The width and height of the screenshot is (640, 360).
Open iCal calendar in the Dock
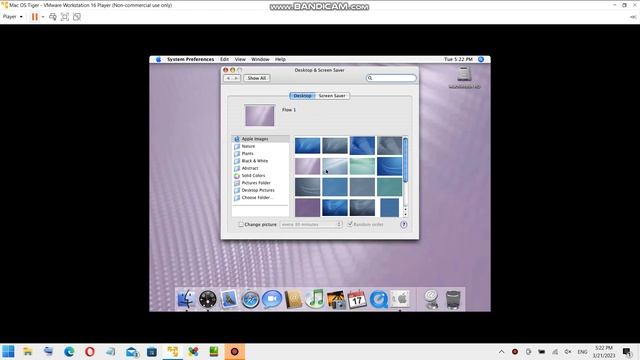pos(357,300)
